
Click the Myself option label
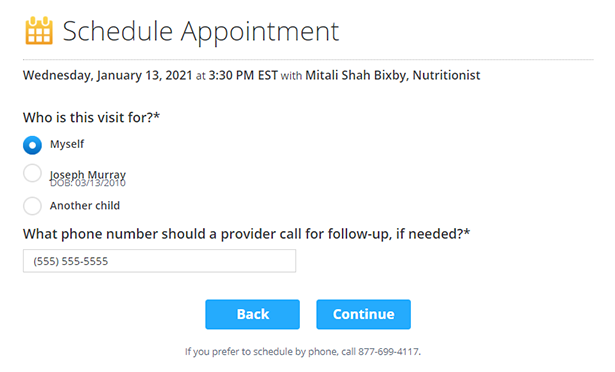tap(67, 144)
